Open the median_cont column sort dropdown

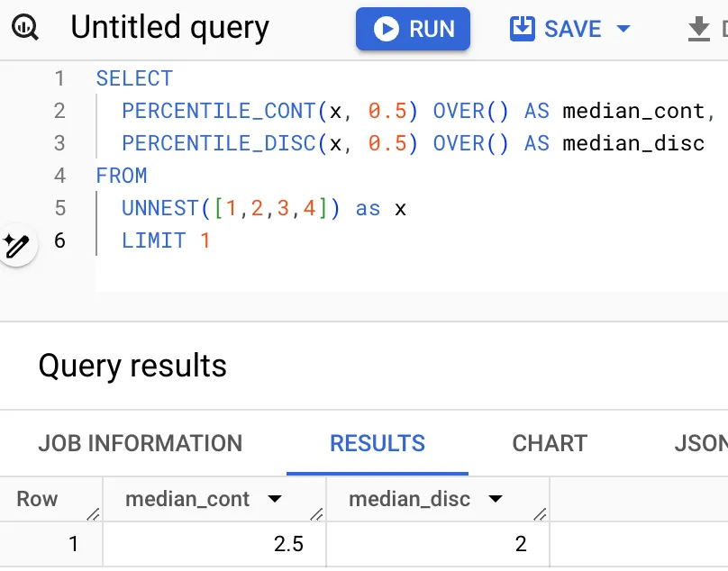[276, 499]
